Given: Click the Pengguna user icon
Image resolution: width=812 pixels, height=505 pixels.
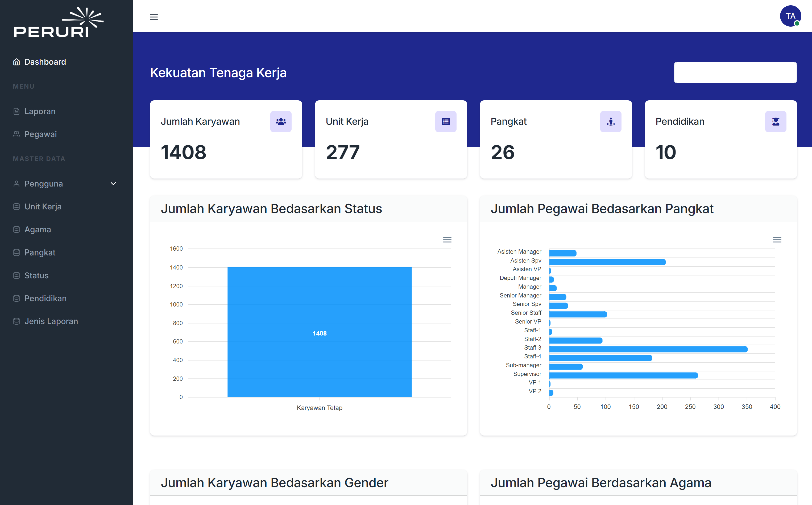Looking at the screenshot, I should pos(16,184).
